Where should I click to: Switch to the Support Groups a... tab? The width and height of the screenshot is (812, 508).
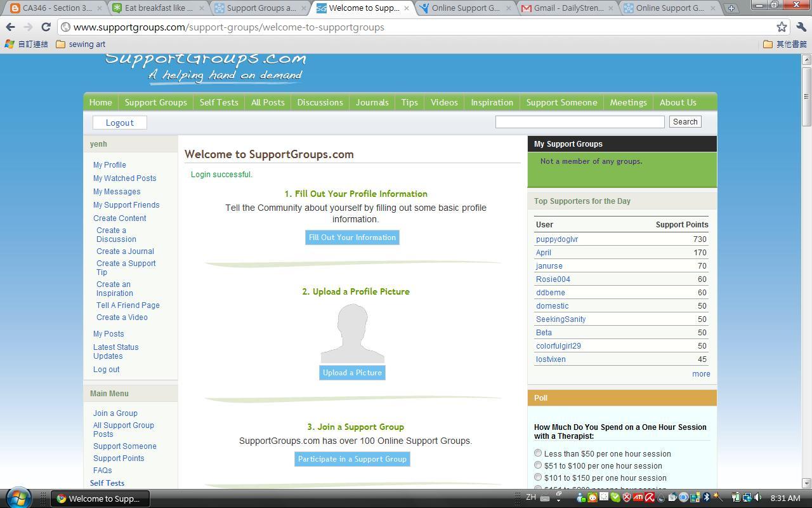pyautogui.click(x=260, y=8)
